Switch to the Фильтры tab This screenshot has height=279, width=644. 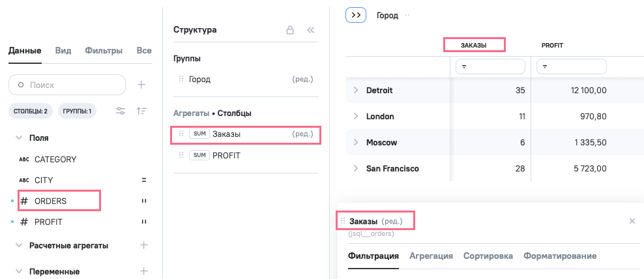[104, 51]
